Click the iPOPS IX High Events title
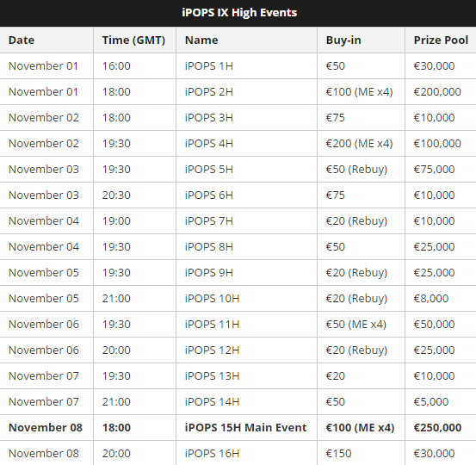Viewport: 476px width, 465px height. [x=239, y=13]
